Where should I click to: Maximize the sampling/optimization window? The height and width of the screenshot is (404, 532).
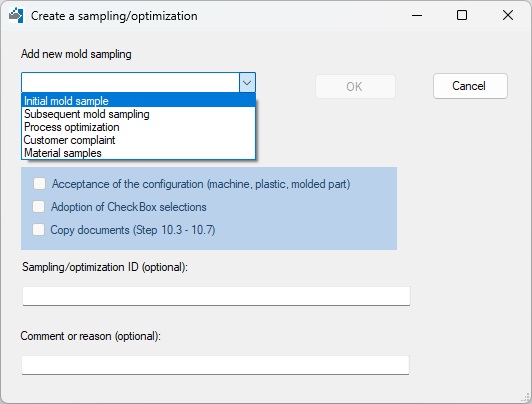[x=462, y=15]
